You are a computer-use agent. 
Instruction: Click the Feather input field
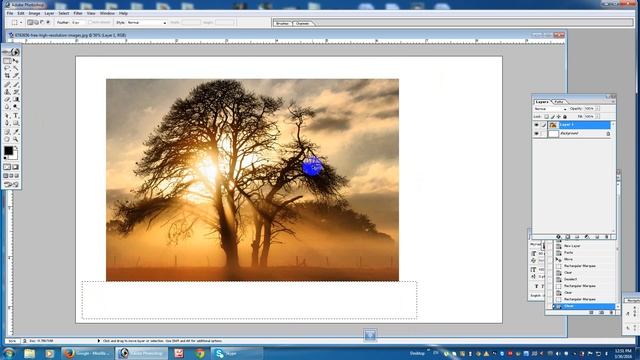78,22
